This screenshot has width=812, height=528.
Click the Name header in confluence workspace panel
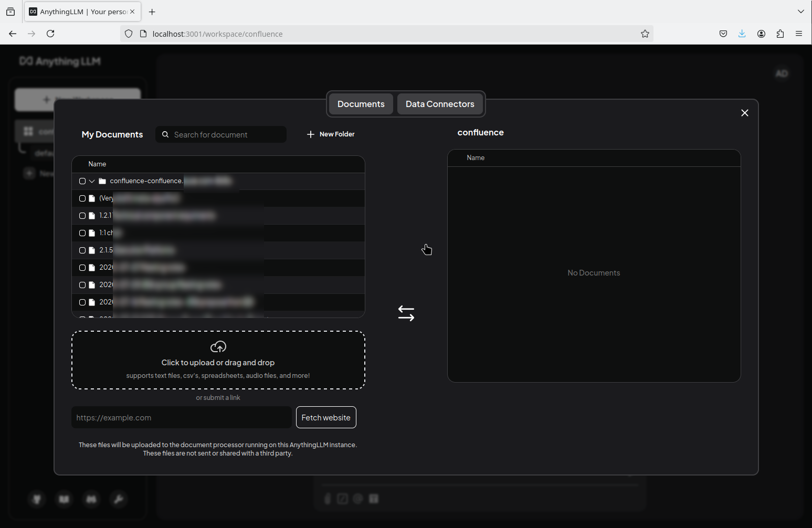click(476, 158)
